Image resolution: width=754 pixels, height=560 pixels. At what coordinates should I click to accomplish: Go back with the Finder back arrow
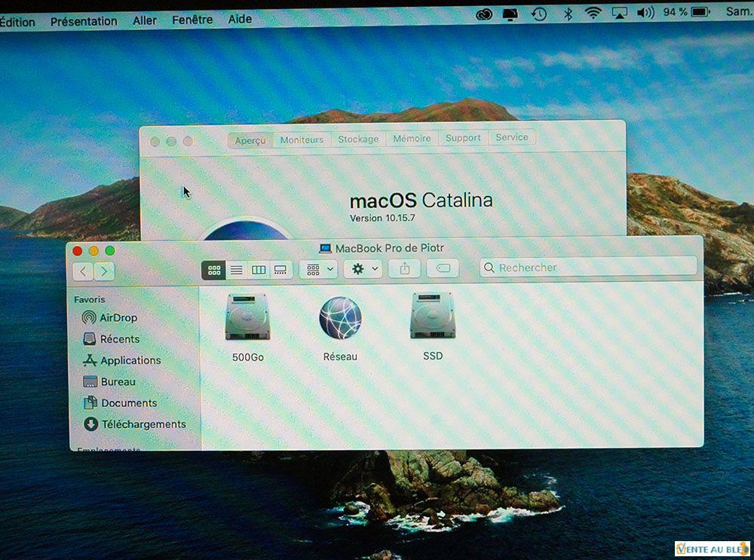coord(83,271)
